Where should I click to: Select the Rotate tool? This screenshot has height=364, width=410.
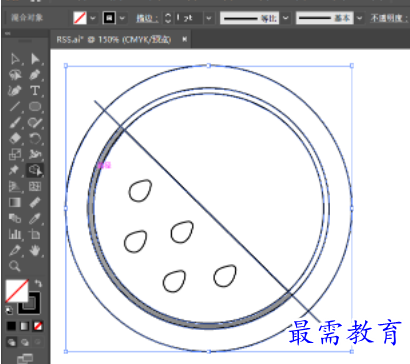[x=35, y=138]
